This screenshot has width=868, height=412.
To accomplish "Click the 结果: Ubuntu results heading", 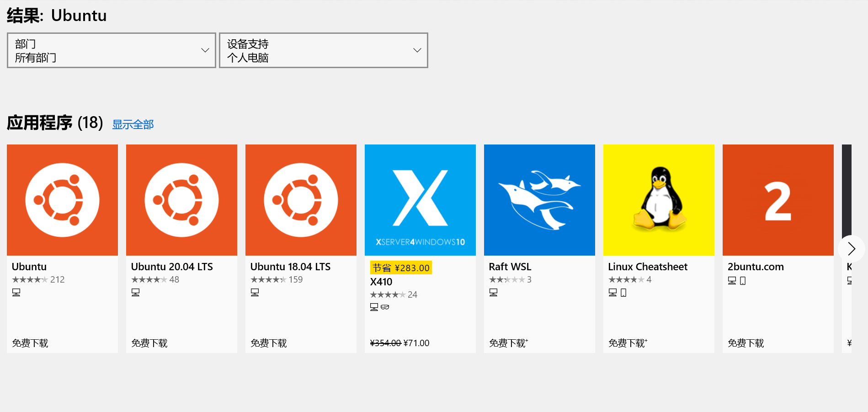I will point(57,16).
